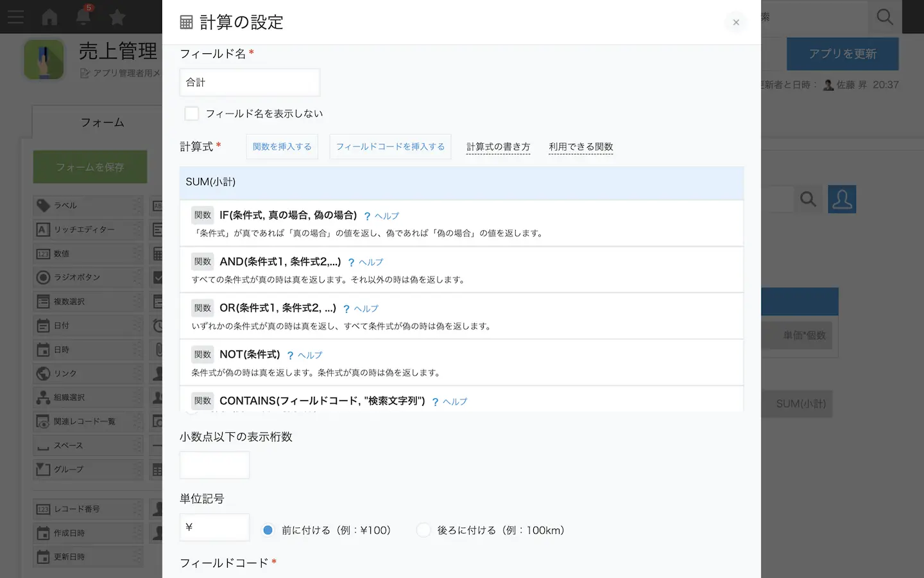The width and height of the screenshot is (924, 578).
Task: Open the hamburger menu icon
Action: tap(15, 17)
